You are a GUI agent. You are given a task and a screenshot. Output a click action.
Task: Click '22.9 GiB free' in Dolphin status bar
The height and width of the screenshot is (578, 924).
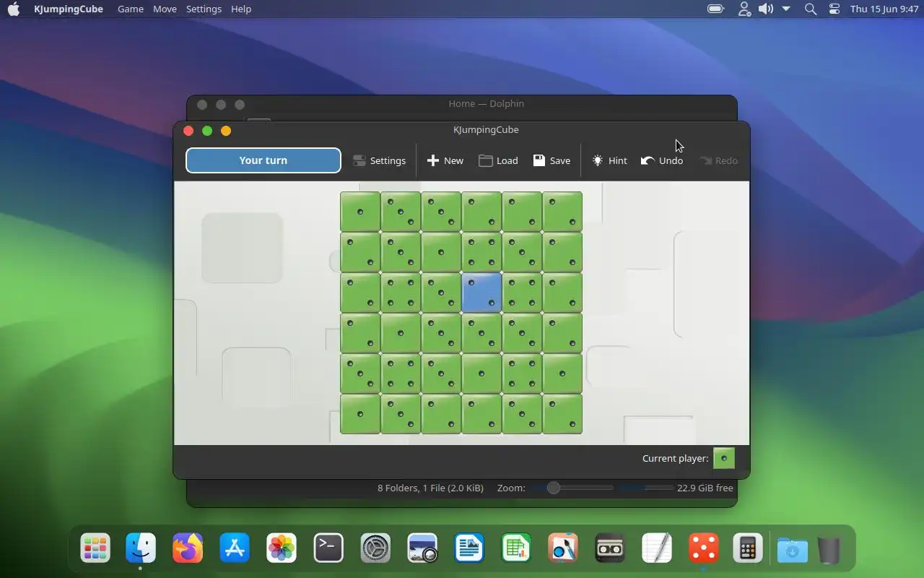click(705, 488)
